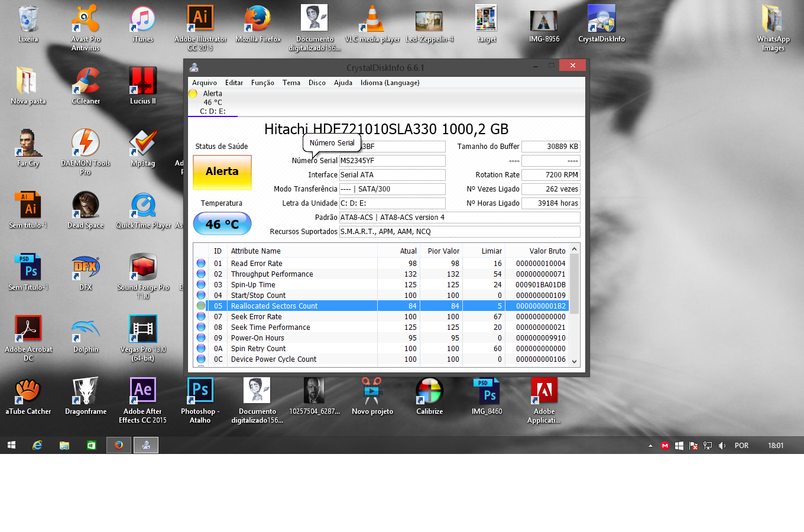Open the Adobe After Effects CC 2015 icon

[x=142, y=400]
